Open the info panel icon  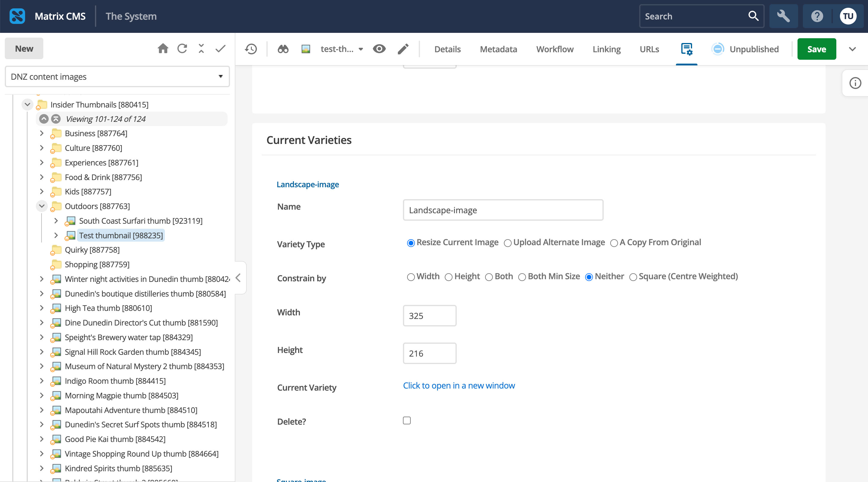click(x=855, y=83)
